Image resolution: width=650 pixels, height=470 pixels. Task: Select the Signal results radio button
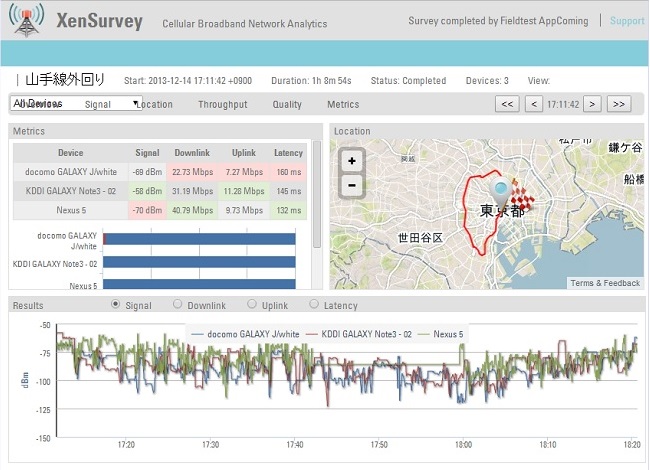(116, 304)
